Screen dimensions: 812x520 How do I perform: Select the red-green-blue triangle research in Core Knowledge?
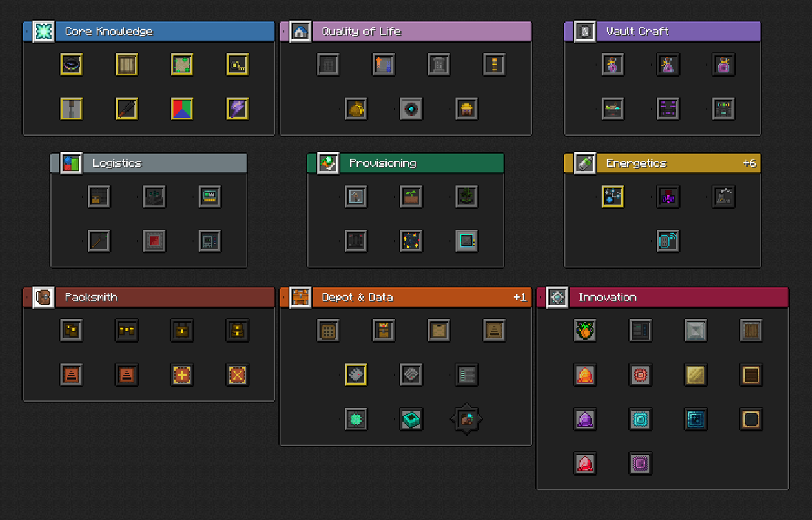click(182, 109)
